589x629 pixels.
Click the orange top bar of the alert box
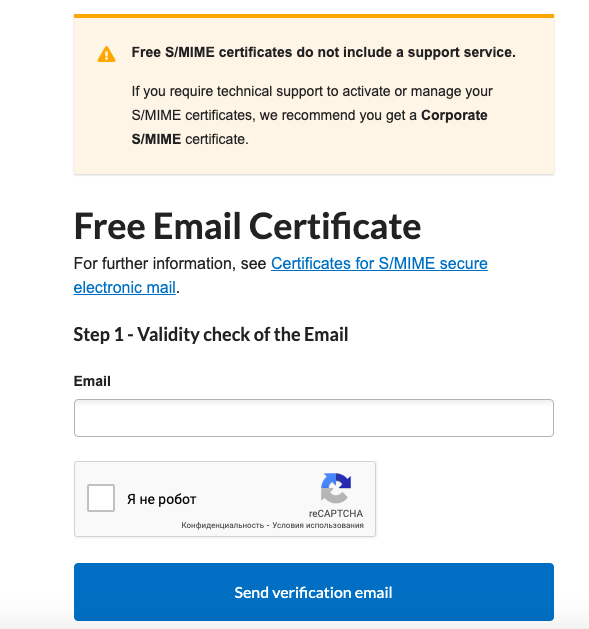point(314,16)
